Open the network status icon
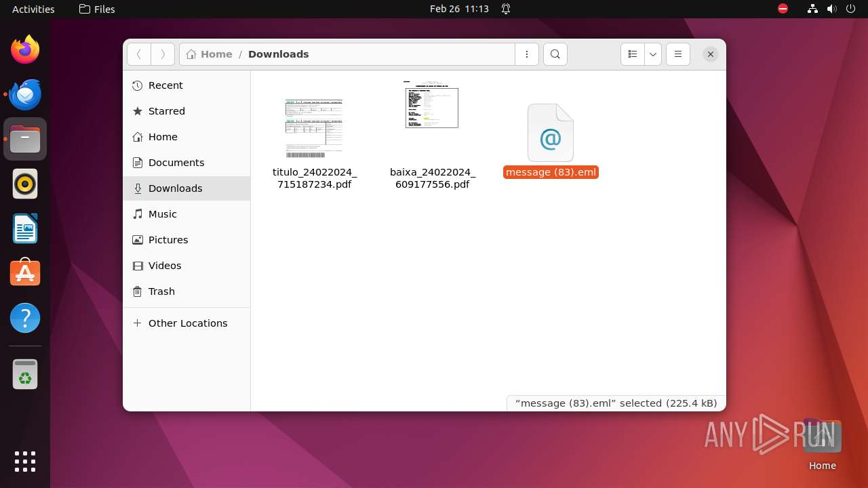 point(812,9)
